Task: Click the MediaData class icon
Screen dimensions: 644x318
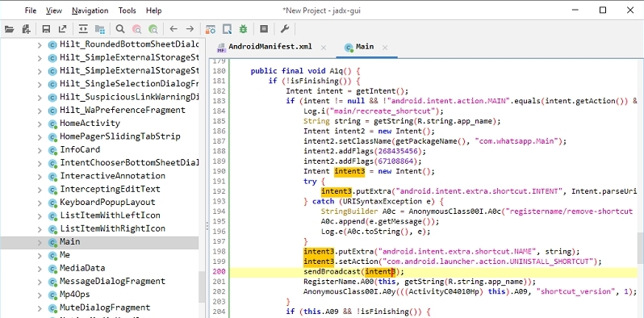Action: pyautogui.click(x=52, y=268)
